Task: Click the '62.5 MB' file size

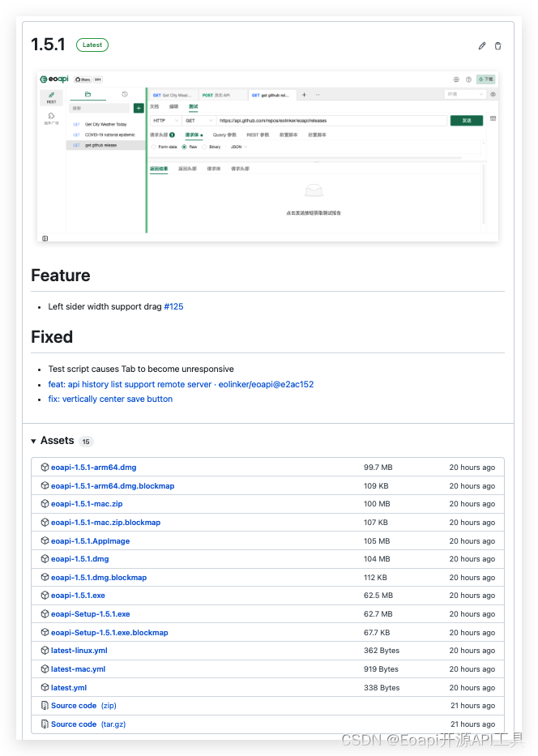Action: [x=378, y=596]
